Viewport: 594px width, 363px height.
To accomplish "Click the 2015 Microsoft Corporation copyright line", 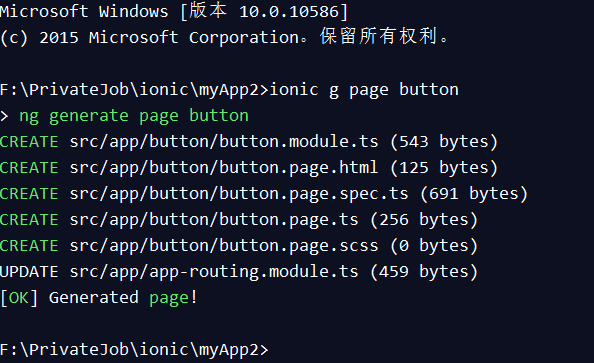I will click(224, 37).
